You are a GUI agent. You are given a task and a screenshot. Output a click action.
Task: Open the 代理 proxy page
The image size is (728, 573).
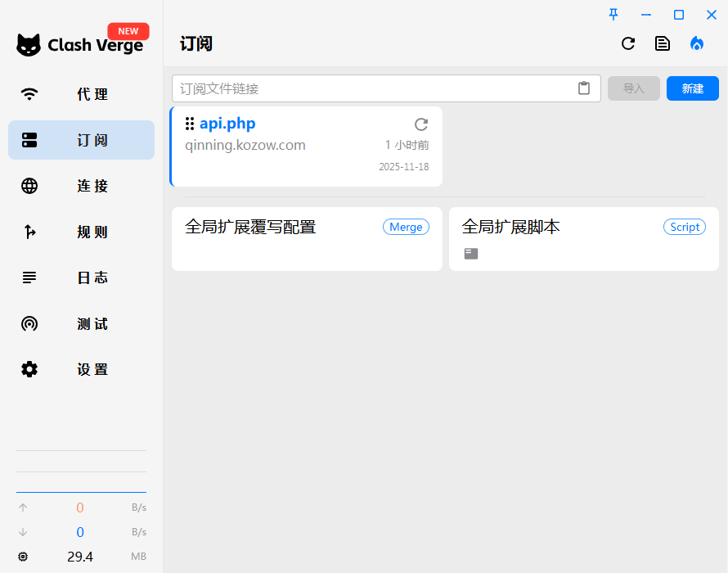point(81,94)
